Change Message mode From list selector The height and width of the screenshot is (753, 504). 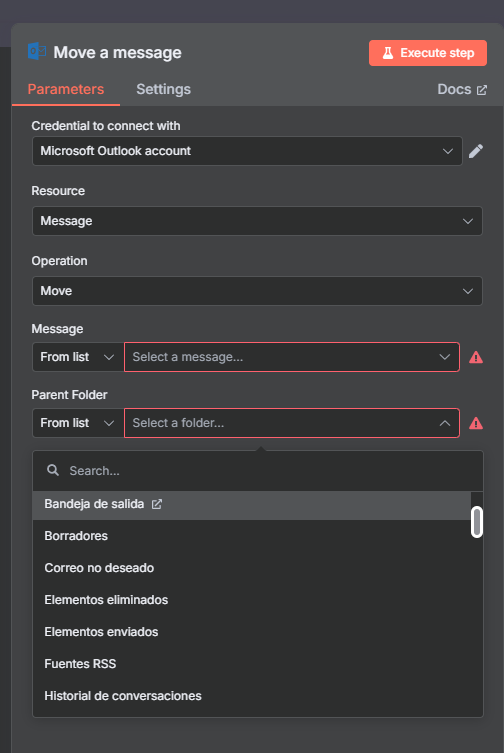[78, 357]
